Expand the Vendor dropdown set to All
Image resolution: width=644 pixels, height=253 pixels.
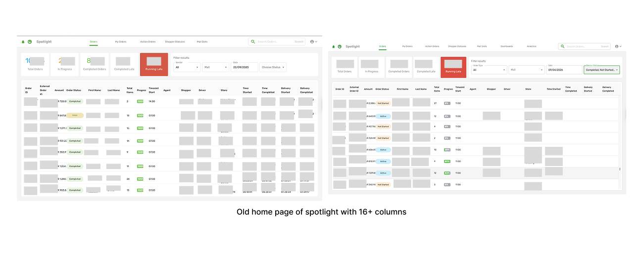[187, 67]
